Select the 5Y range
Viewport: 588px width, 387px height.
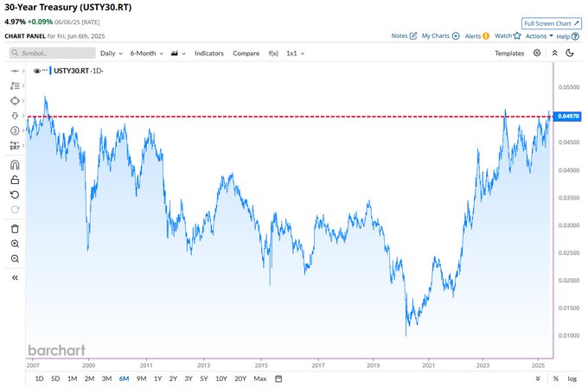click(x=203, y=378)
